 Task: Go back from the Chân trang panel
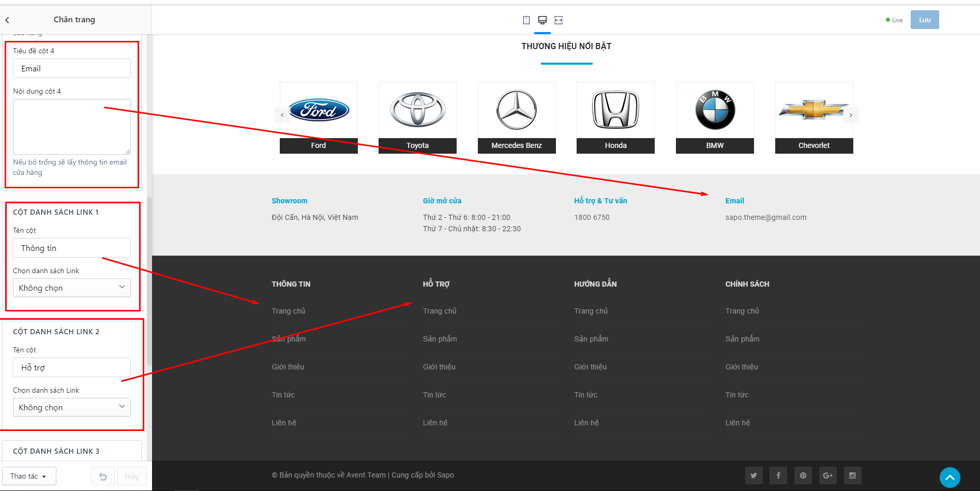7,20
